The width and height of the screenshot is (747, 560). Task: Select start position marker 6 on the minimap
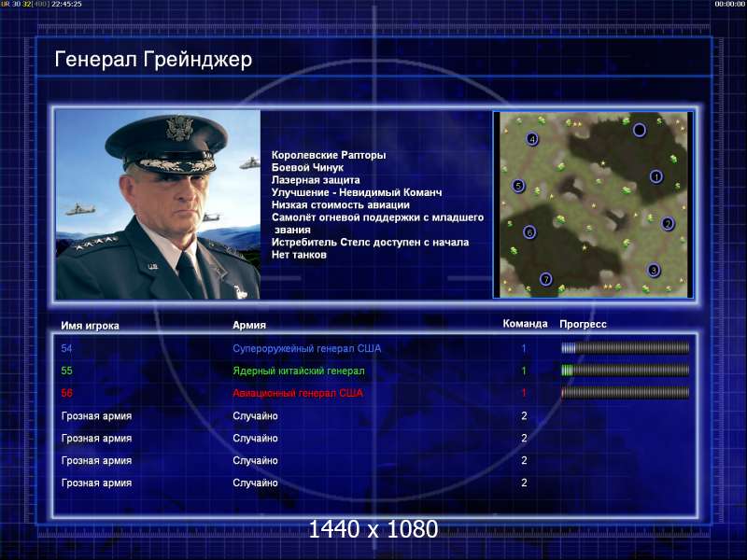(x=529, y=232)
